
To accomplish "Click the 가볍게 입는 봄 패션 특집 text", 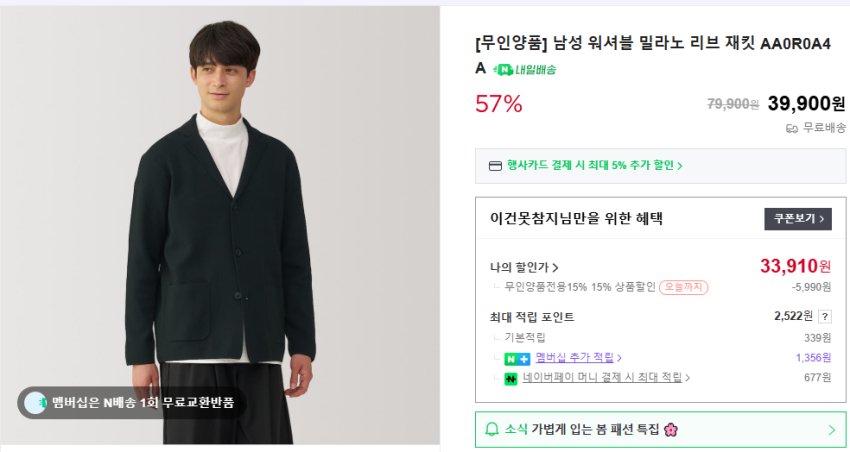I will (x=594, y=429).
